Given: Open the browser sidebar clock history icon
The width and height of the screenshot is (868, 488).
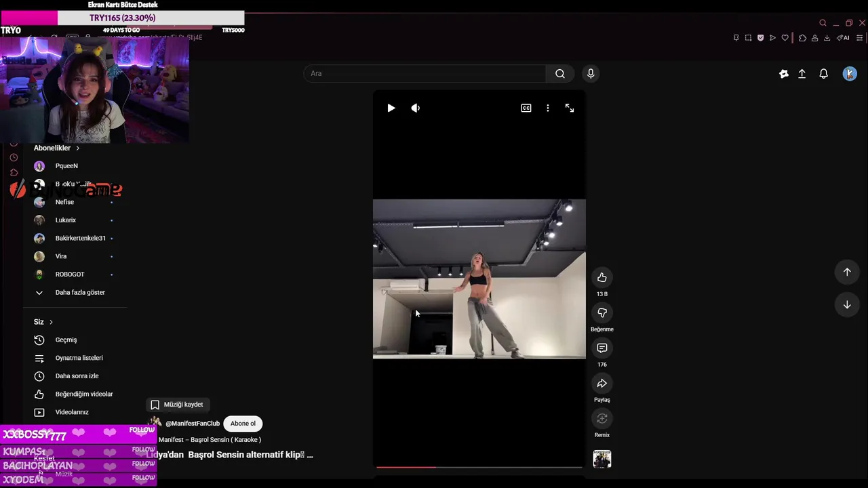Looking at the screenshot, I should point(14,157).
